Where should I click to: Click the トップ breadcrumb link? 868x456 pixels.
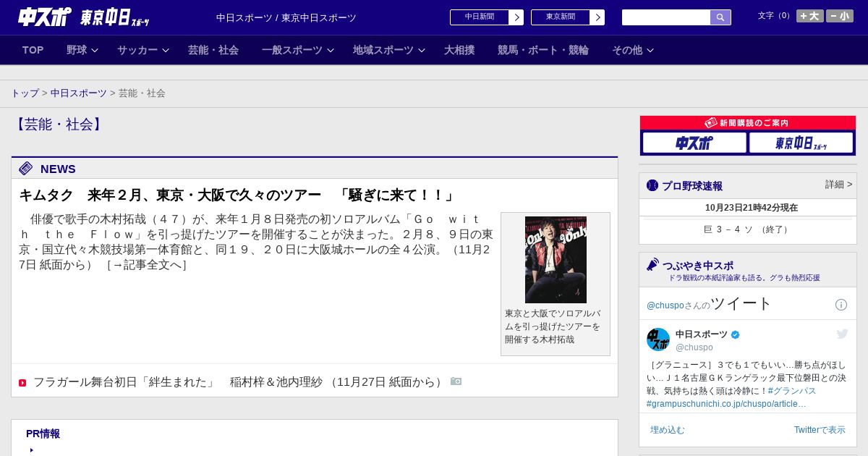tap(25, 93)
